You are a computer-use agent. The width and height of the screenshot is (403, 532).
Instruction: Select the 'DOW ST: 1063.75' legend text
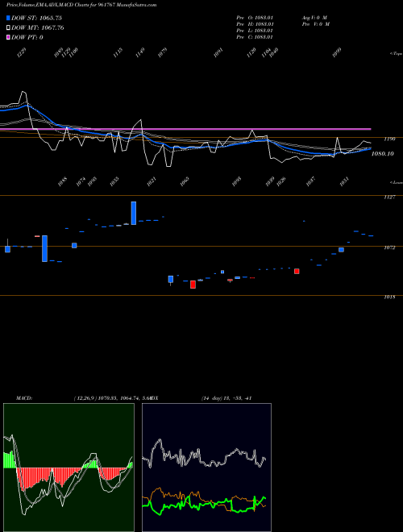[x=36, y=18]
